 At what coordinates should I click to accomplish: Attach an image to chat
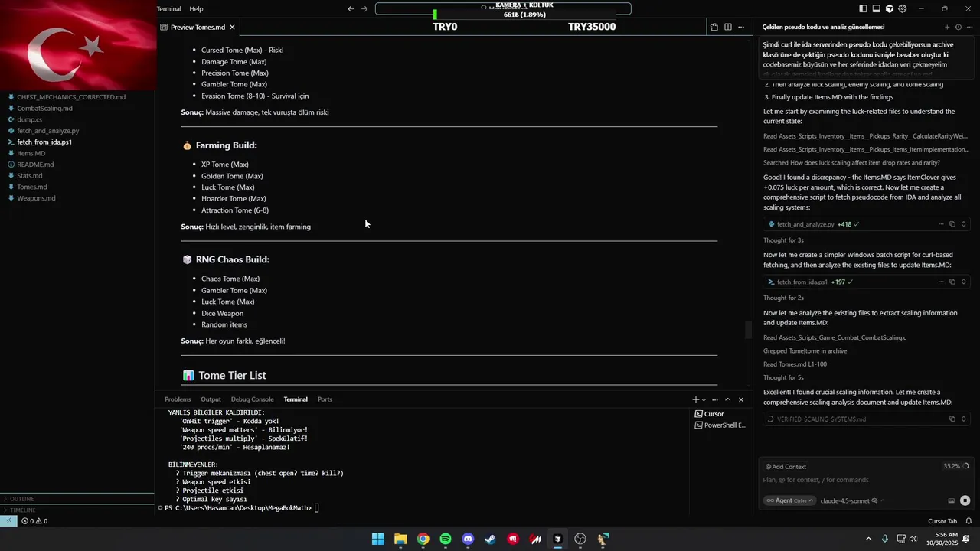coord(952,500)
